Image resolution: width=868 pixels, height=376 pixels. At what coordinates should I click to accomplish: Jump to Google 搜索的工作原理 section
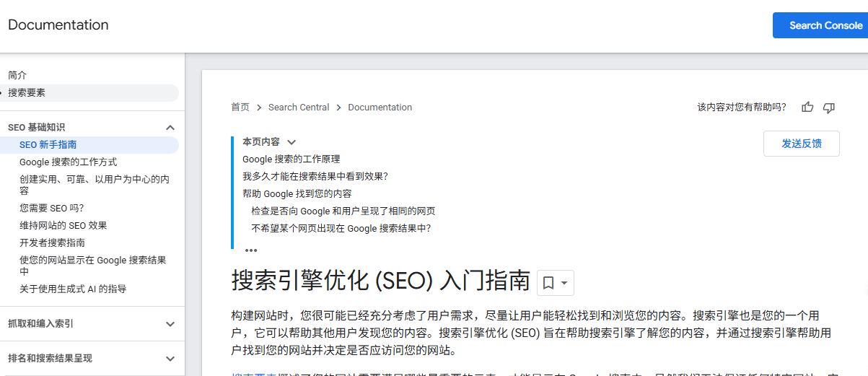click(291, 159)
